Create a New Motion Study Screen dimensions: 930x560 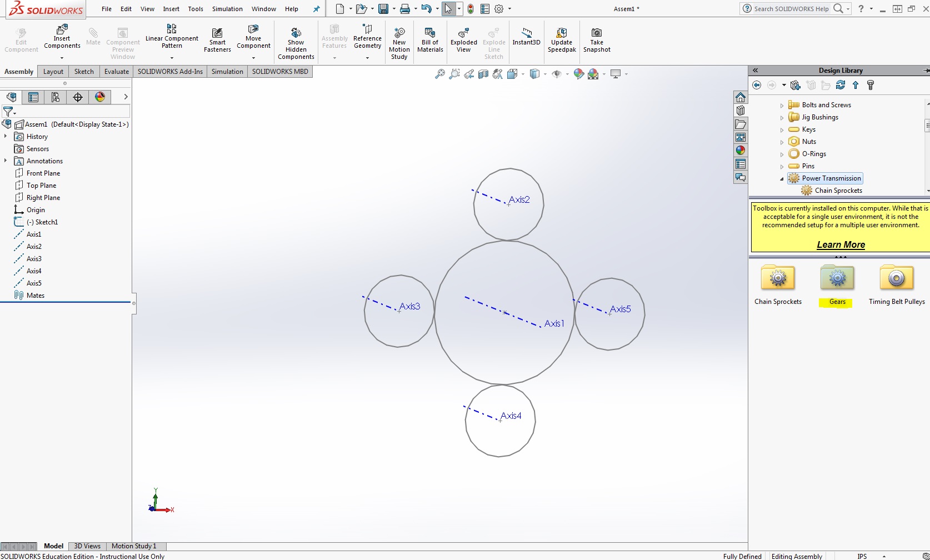pos(399,43)
